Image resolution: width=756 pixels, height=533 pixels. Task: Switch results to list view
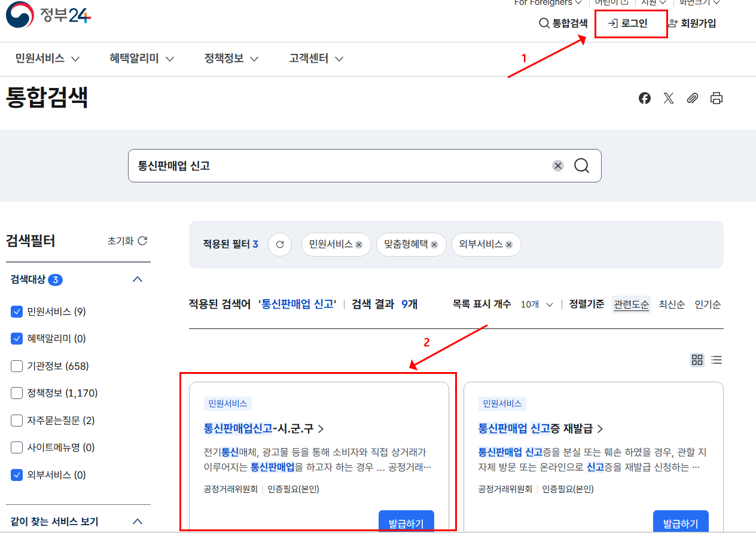(717, 360)
